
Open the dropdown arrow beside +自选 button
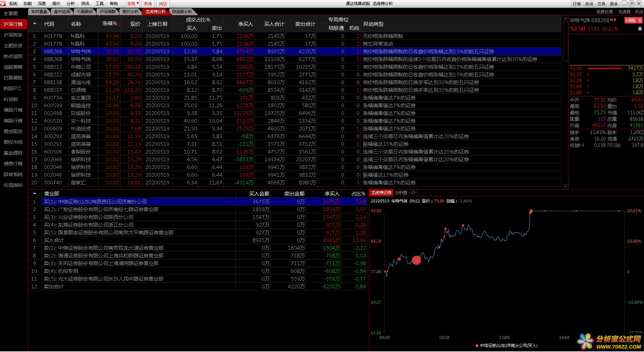pyautogui.click(x=640, y=20)
